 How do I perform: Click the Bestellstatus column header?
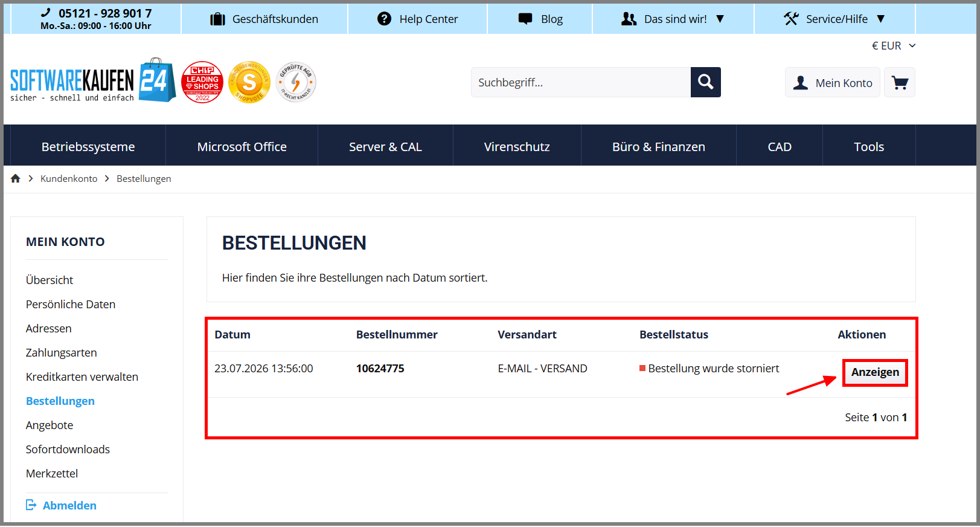(x=674, y=334)
